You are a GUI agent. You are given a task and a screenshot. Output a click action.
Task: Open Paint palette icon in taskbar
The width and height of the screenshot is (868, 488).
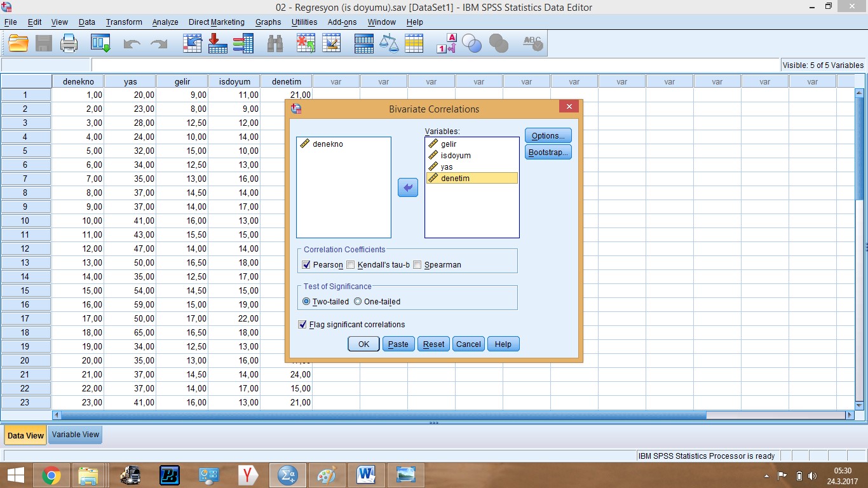coord(327,475)
